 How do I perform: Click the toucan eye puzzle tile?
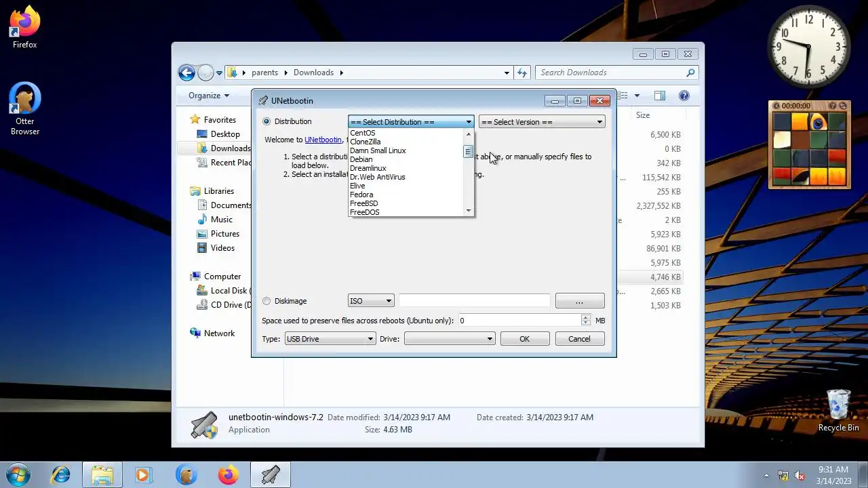818,122
